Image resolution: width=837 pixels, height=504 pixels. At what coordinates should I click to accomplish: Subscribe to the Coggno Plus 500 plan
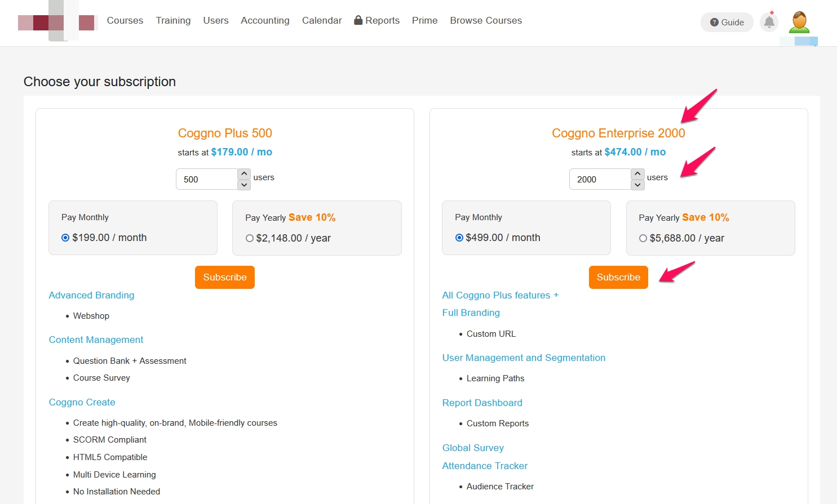pos(225,277)
